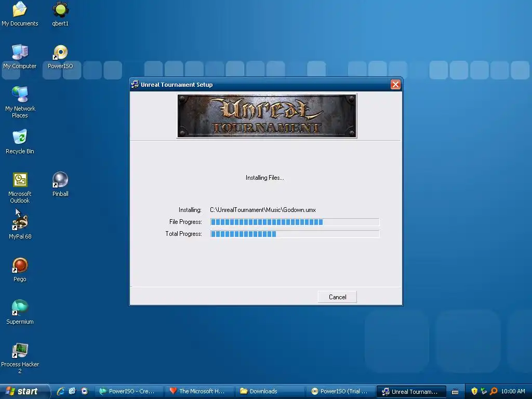Launch Internet Explorer from Quick Launch
This screenshot has height=399, width=532.
pyautogui.click(x=60, y=391)
